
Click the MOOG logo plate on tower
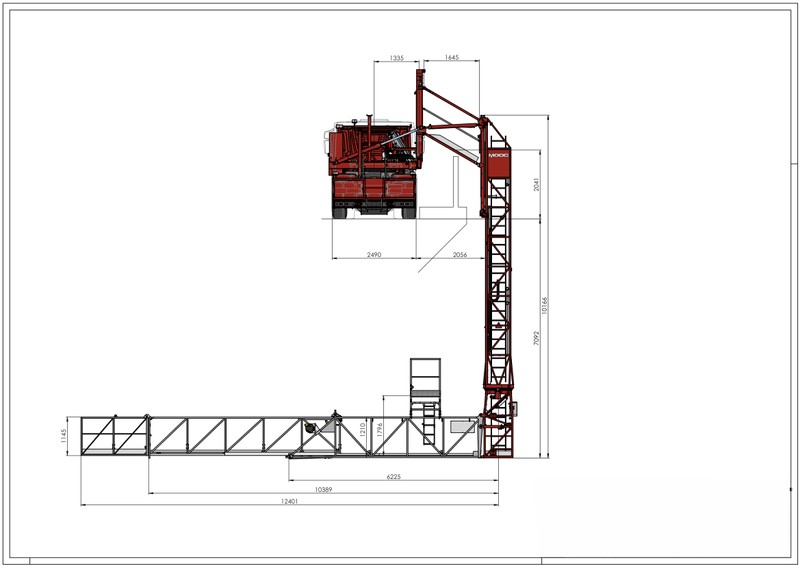coord(498,156)
